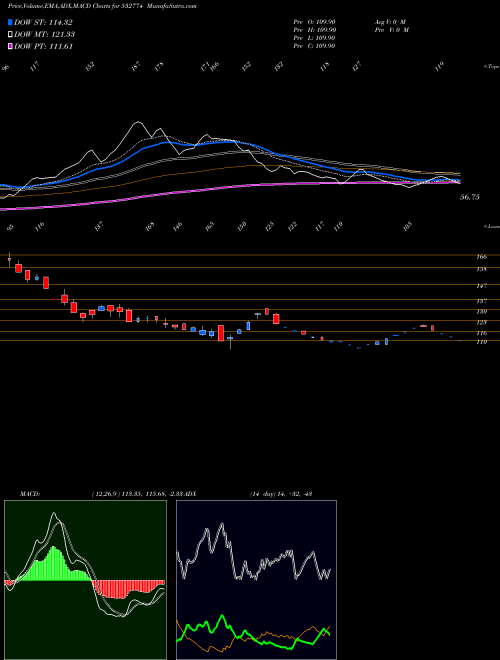Image resolution: width=500 pixels, height=660 pixels.
Task: Click the 'Pre L: 109.90' value
Action: coord(314,38)
